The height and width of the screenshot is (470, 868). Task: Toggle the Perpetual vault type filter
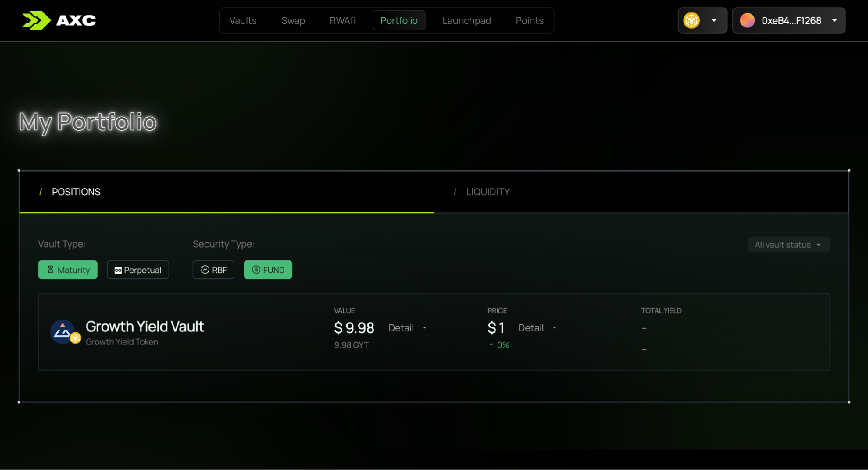point(138,270)
